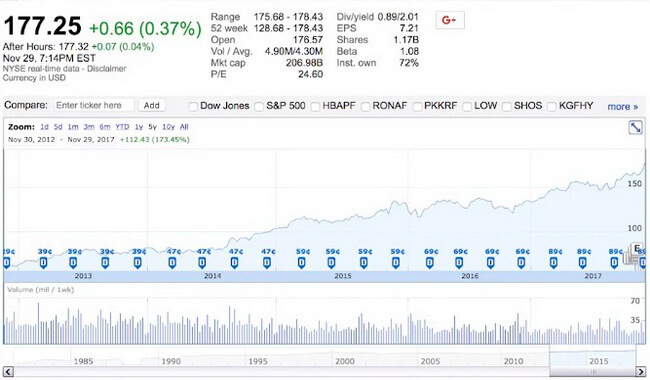Click the dividend flag just above the 2013 label

coord(73,262)
